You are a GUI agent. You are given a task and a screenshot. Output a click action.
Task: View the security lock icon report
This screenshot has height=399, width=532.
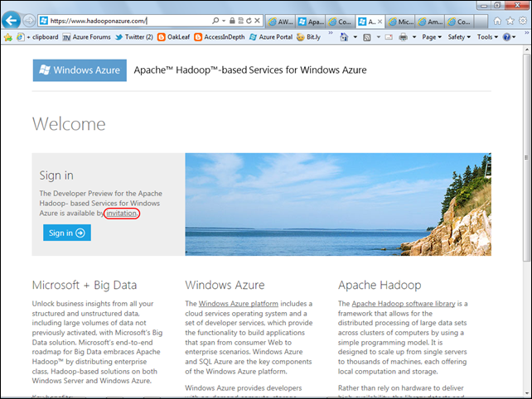(232, 21)
